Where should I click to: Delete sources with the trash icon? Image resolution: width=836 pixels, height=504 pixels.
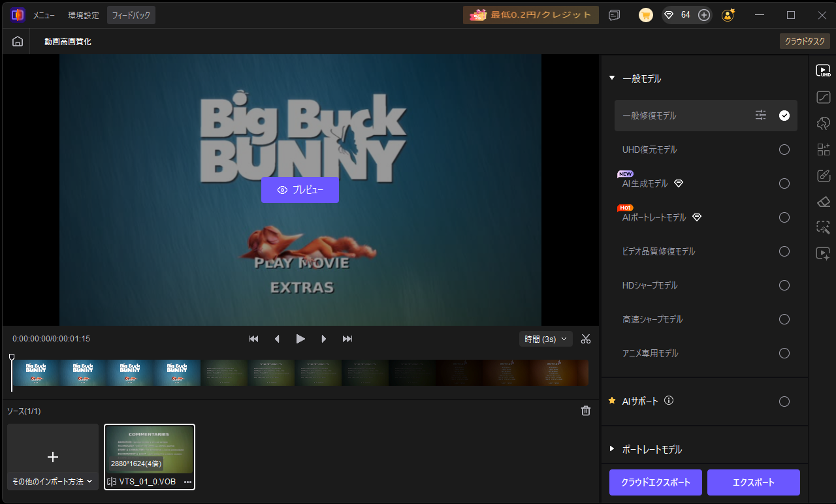(x=586, y=411)
